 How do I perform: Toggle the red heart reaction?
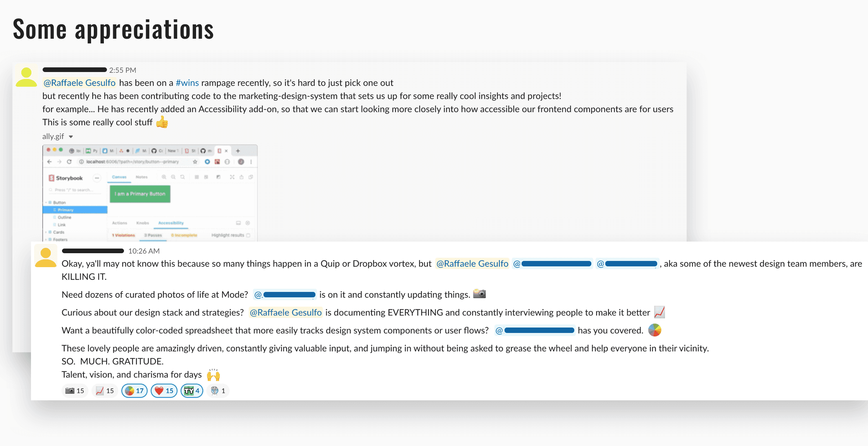[164, 391]
